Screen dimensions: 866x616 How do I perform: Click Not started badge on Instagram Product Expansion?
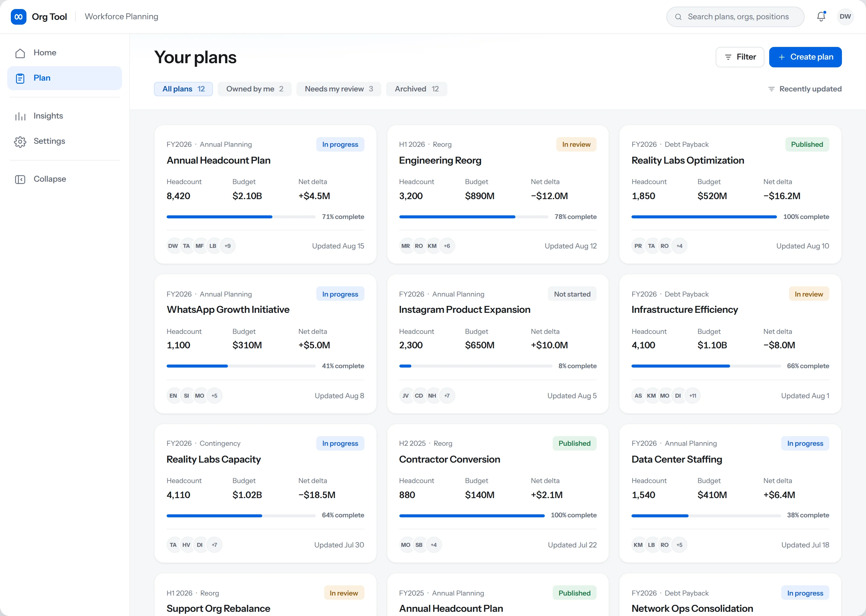pos(572,294)
